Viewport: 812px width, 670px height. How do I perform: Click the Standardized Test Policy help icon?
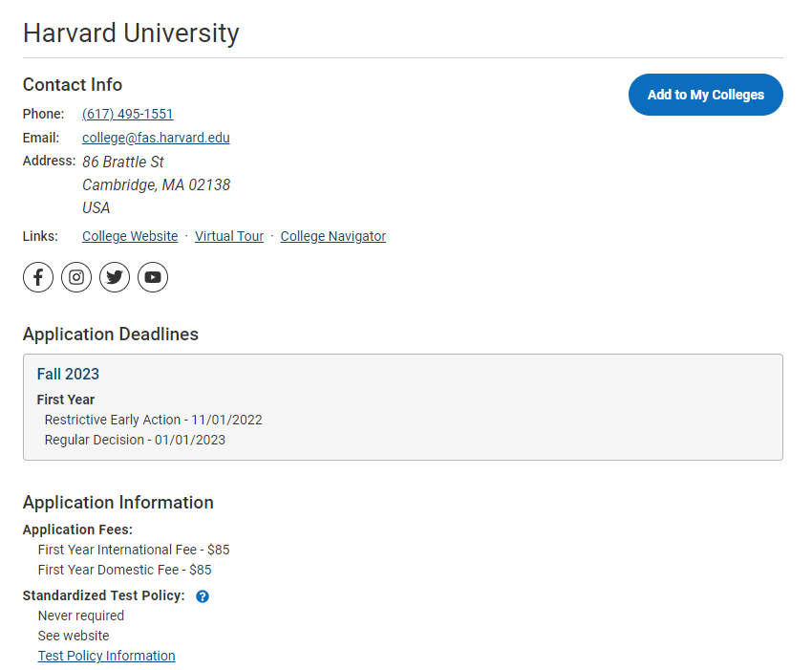[203, 596]
